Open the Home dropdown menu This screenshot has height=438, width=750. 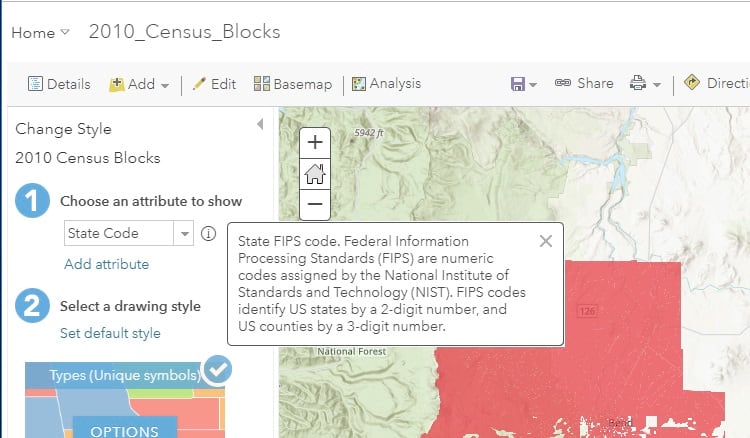coord(40,32)
